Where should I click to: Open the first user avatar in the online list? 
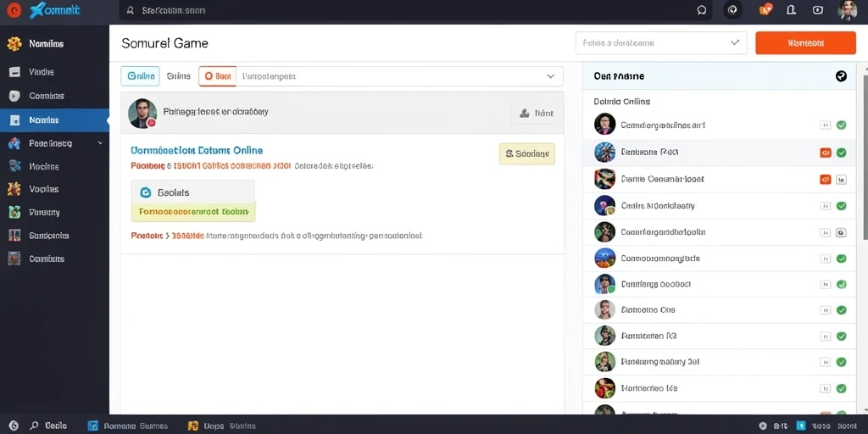604,124
